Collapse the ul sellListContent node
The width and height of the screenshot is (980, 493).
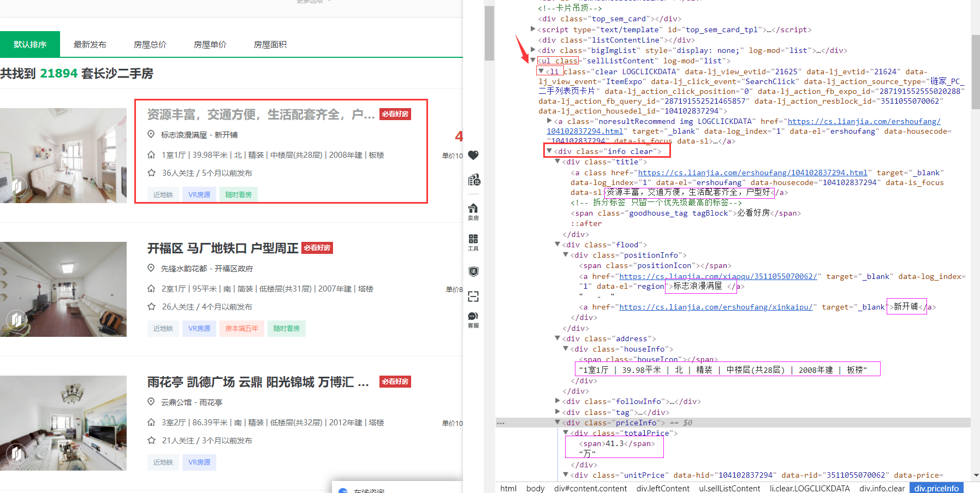[533, 60]
